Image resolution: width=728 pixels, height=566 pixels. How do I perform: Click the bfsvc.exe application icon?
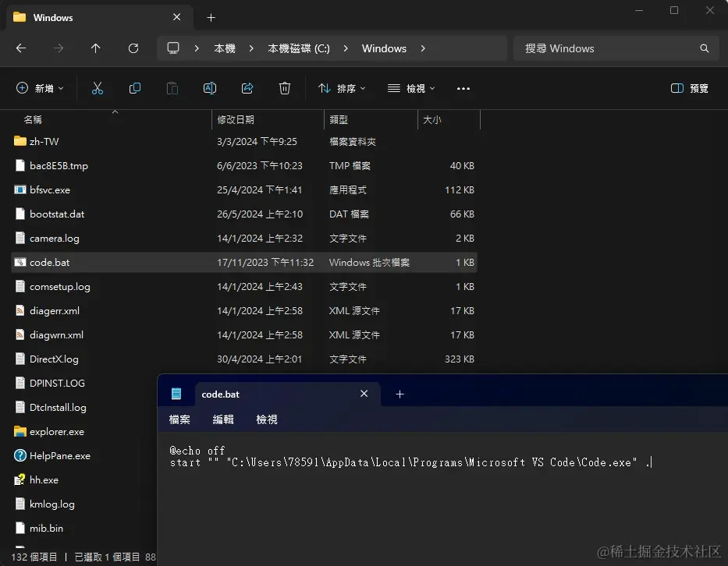pos(20,189)
